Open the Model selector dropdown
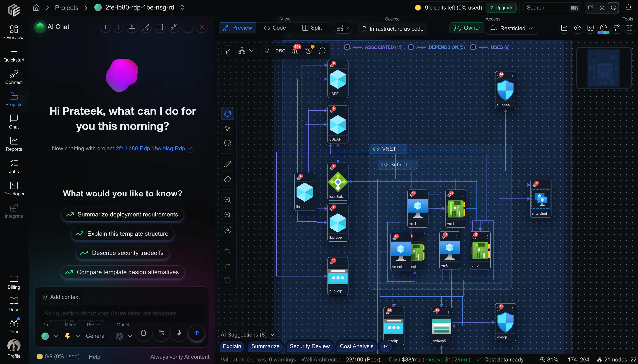Screen dimensions: 638x364 click(124, 336)
